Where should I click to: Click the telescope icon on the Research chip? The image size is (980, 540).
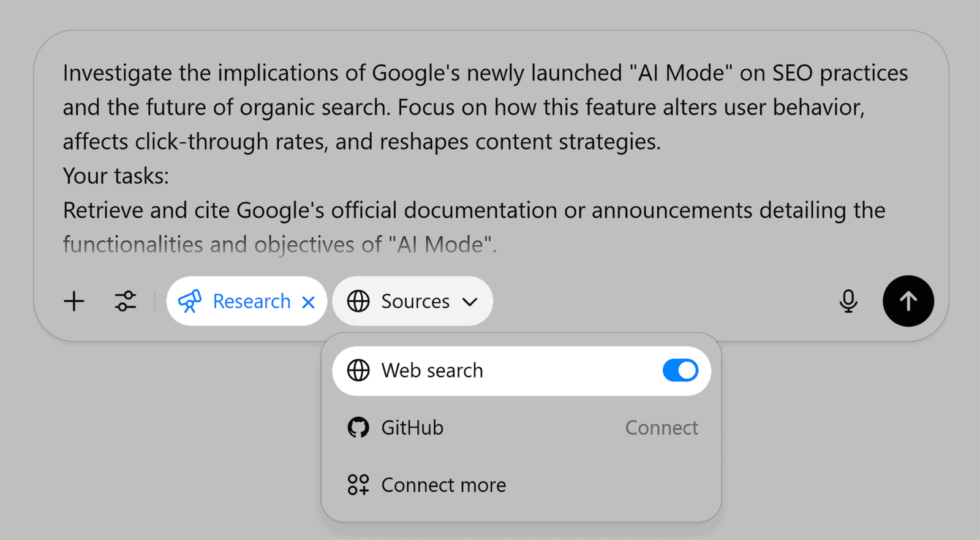coord(190,301)
